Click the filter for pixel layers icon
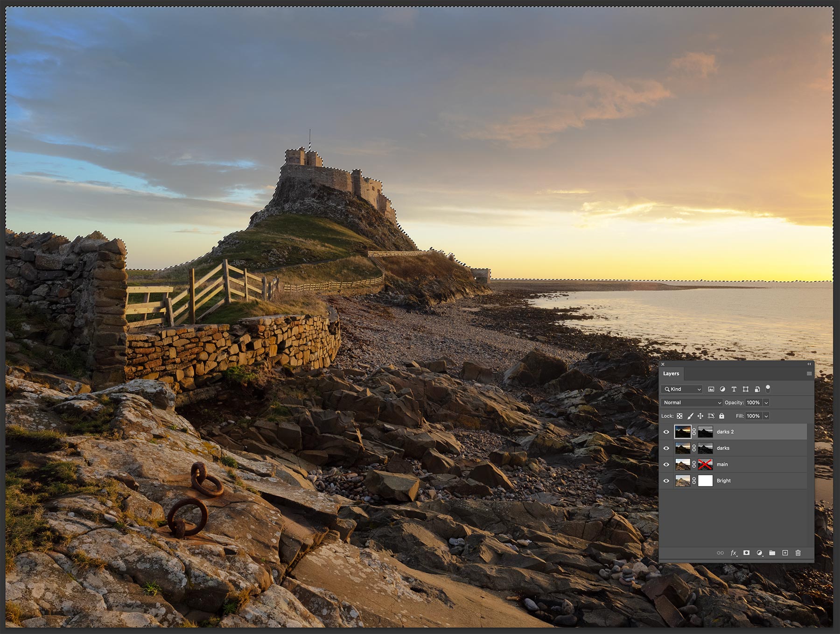The width and height of the screenshot is (840, 634). coord(711,389)
